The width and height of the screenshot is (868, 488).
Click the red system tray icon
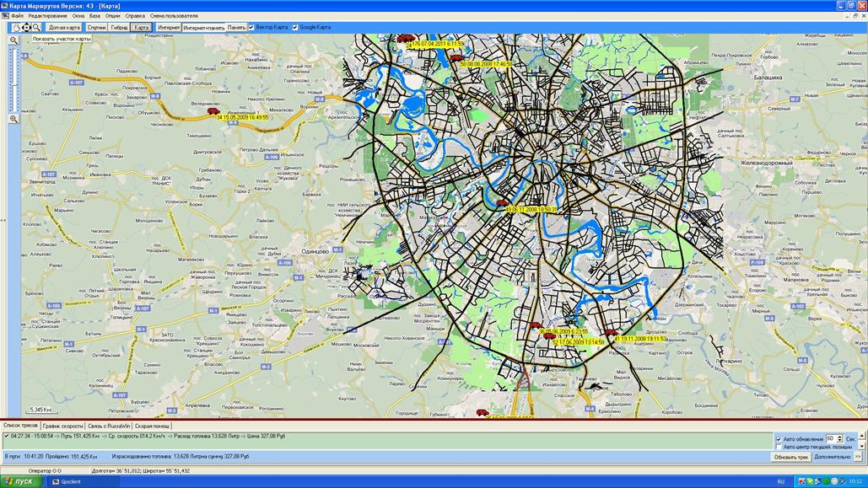click(801, 481)
